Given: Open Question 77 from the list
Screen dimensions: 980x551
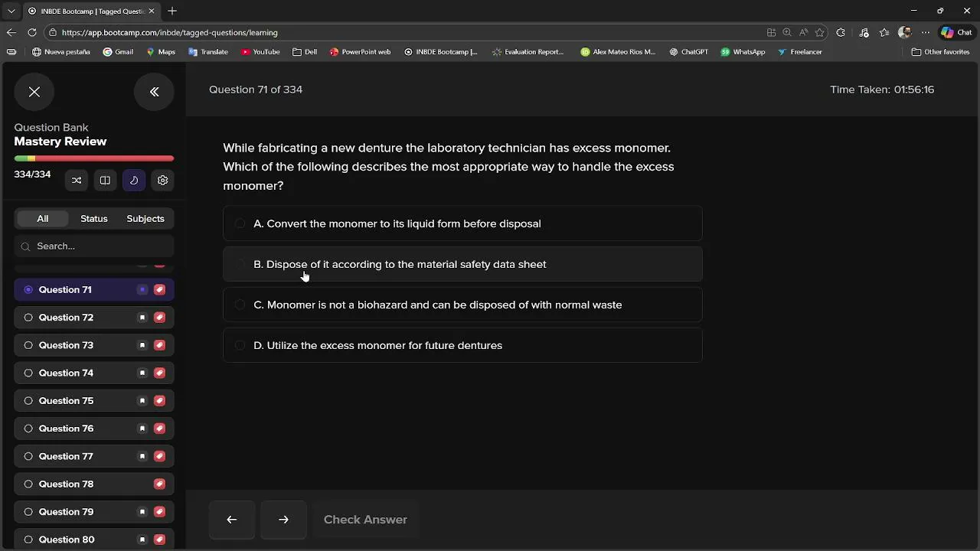Looking at the screenshot, I should [x=66, y=456].
